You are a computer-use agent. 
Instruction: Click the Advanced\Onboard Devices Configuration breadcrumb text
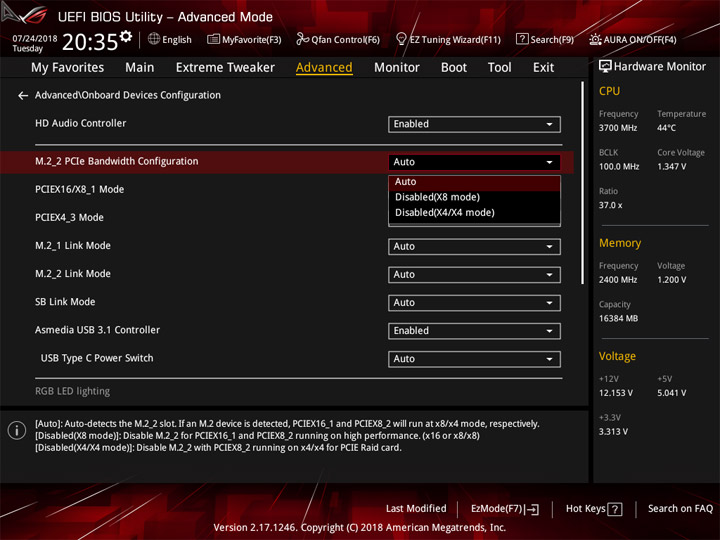[x=128, y=95]
